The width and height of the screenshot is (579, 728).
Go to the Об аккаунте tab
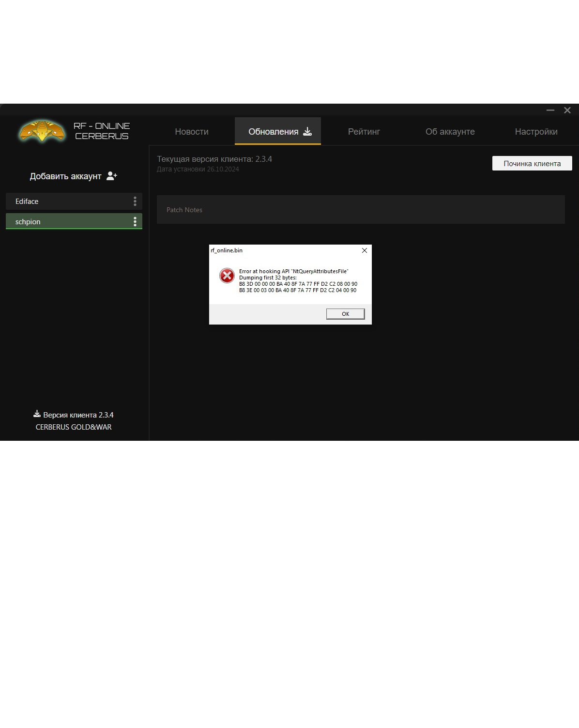tap(450, 132)
